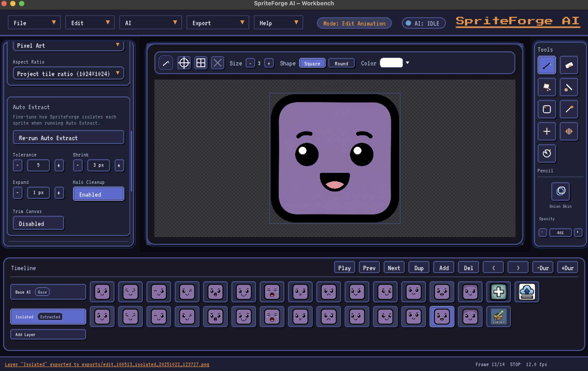
Task: Click the grid icon in canvas toolbar
Action: (201, 63)
